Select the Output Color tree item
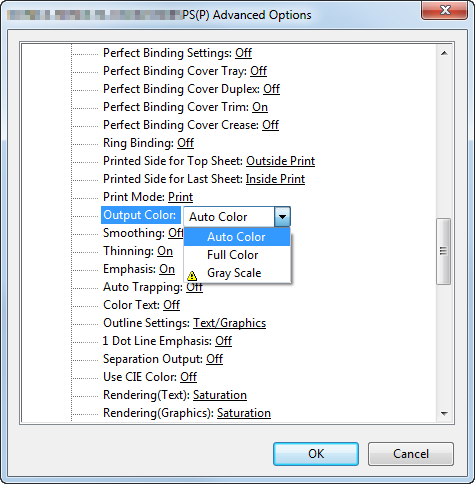Image resolution: width=475 pixels, height=484 pixels. pos(140,215)
